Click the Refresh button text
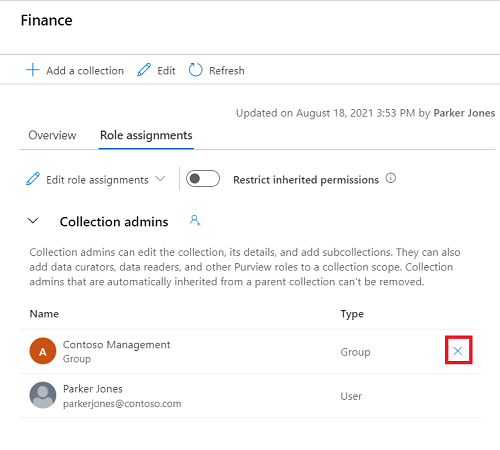Screen dimensions: 500x450 pos(227,71)
